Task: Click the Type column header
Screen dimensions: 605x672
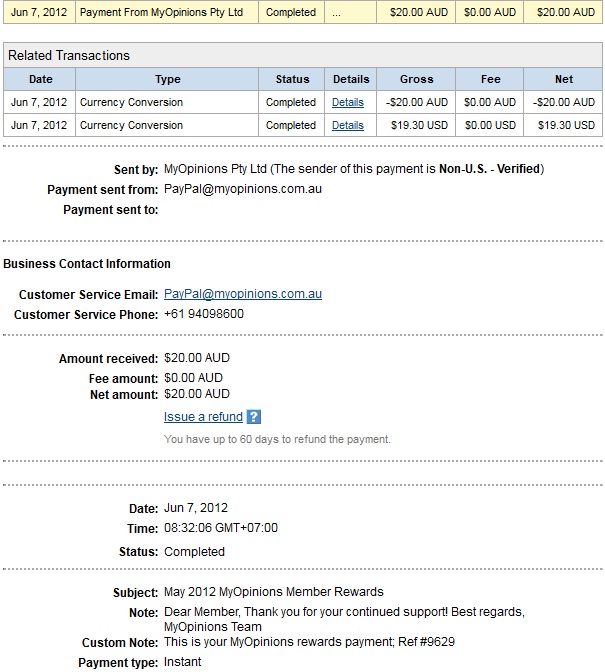Action: (168, 79)
